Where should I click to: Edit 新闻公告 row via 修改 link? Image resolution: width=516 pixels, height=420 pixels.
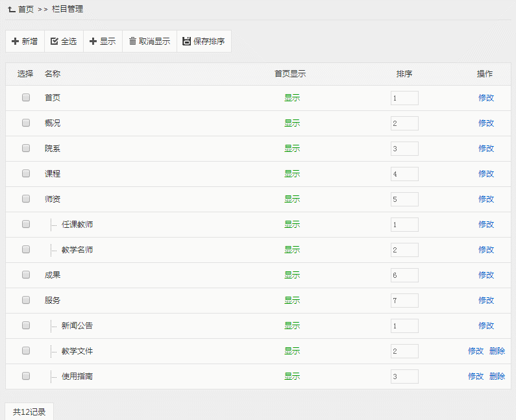[x=486, y=326]
